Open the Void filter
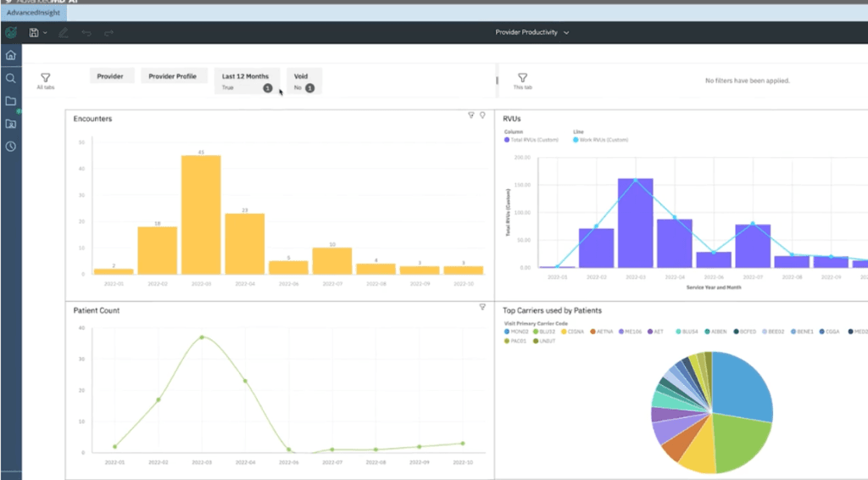The image size is (868, 480). [304, 81]
